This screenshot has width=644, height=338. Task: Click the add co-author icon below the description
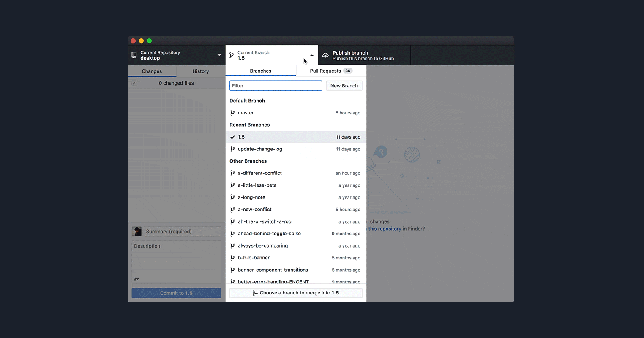(x=136, y=279)
